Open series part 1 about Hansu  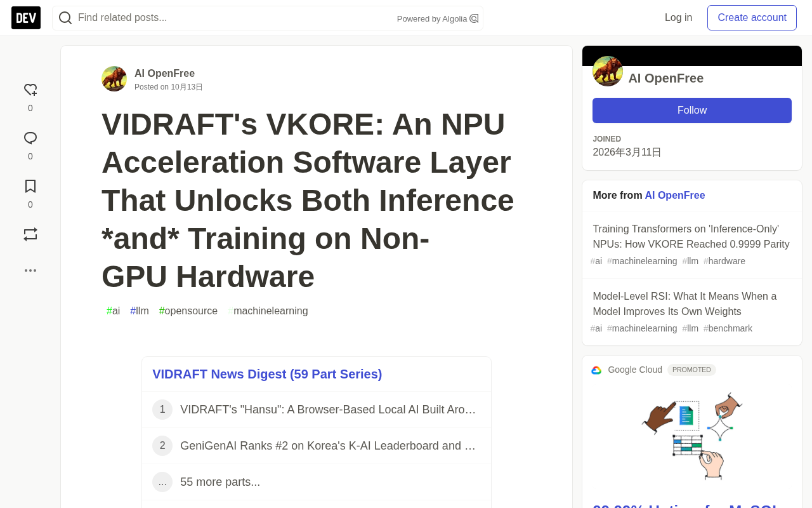tap(317, 410)
